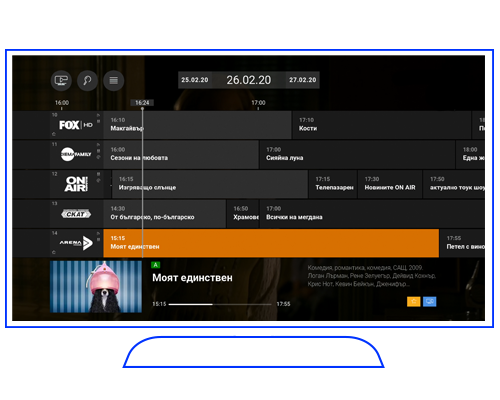This screenshot has height=400, width=500.
Task: Open the TV channels icon button
Action: (x=61, y=80)
